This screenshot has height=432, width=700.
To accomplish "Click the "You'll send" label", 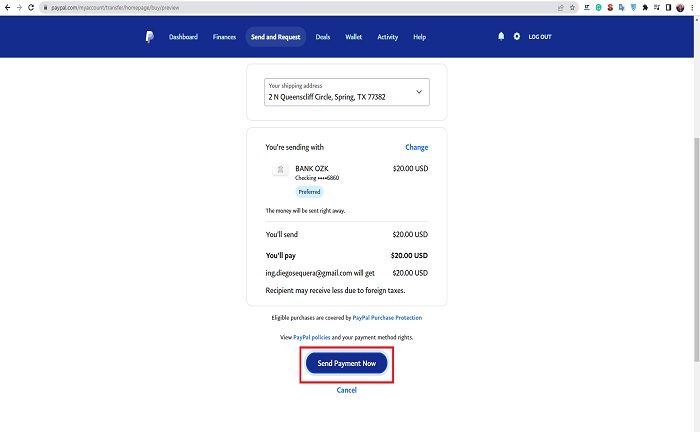I will tap(282, 234).
